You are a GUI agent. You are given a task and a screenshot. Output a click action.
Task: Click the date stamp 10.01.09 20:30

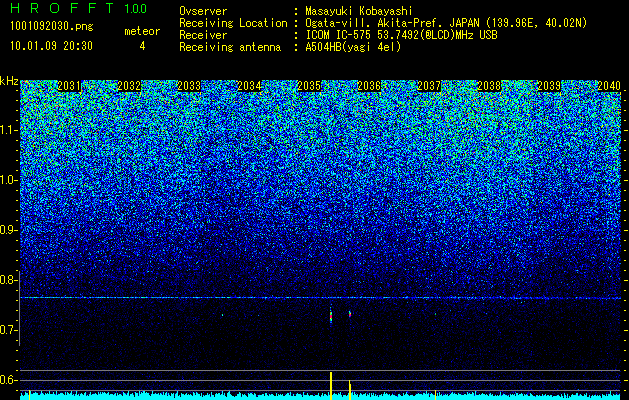click(51, 46)
